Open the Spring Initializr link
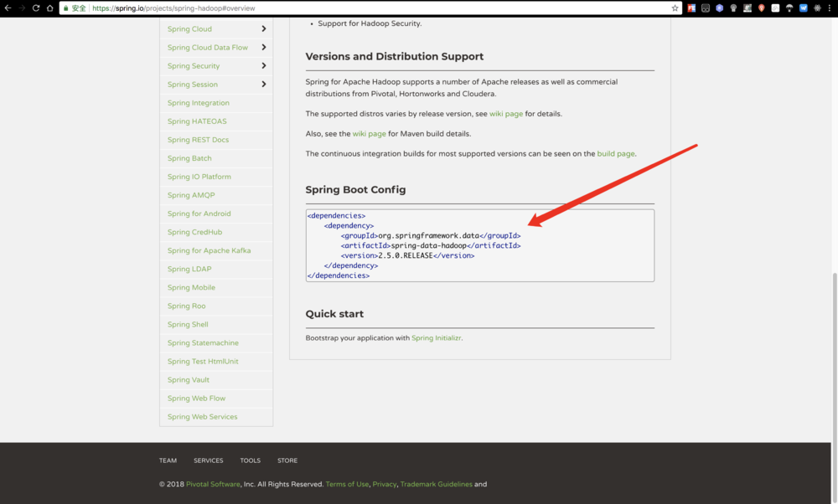 [x=436, y=338]
